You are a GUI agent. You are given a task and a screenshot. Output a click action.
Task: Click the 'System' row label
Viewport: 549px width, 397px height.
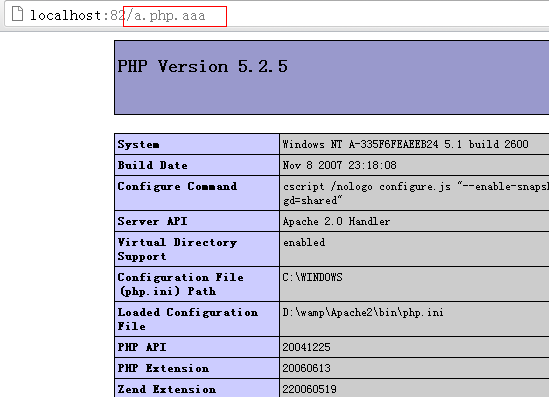138,144
